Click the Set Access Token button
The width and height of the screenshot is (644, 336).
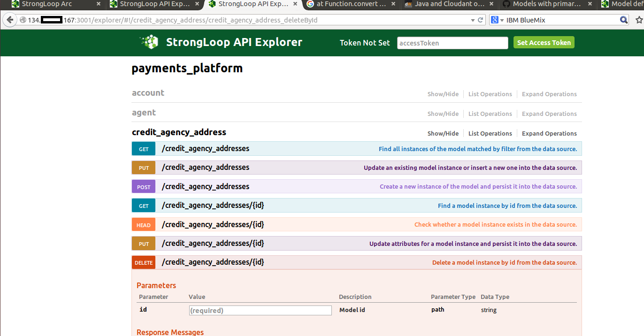coord(544,43)
